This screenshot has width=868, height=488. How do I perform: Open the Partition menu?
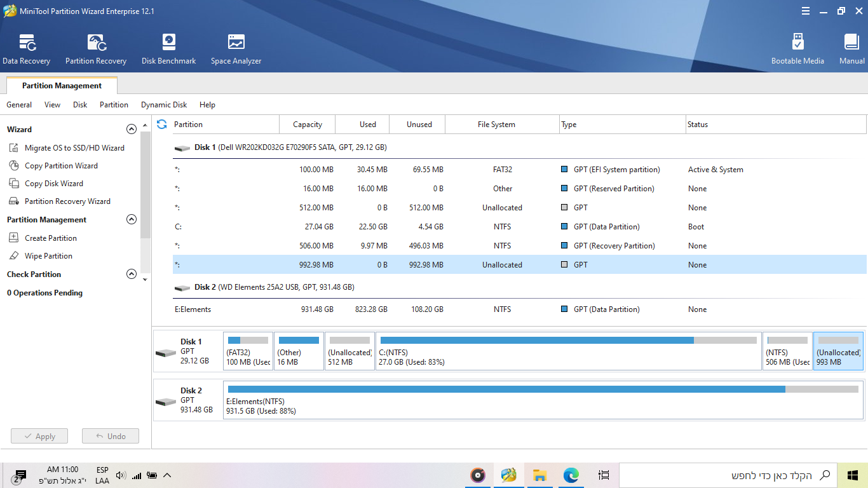point(114,105)
